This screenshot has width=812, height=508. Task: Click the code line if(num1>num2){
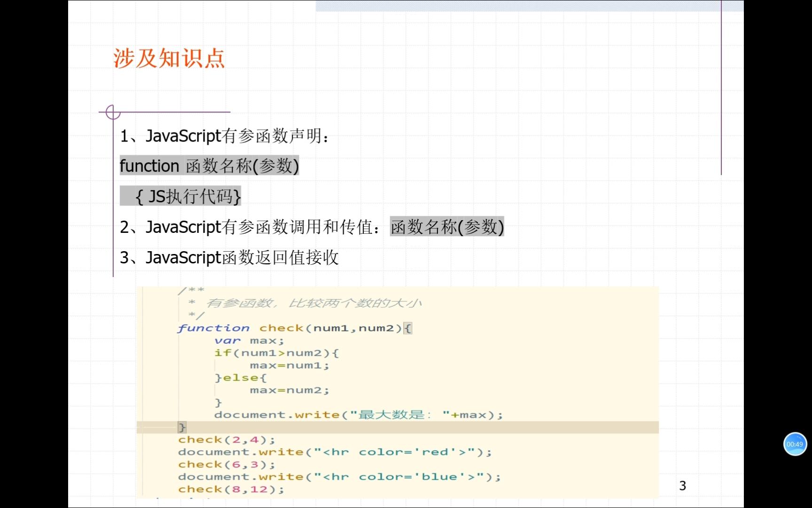click(x=276, y=353)
